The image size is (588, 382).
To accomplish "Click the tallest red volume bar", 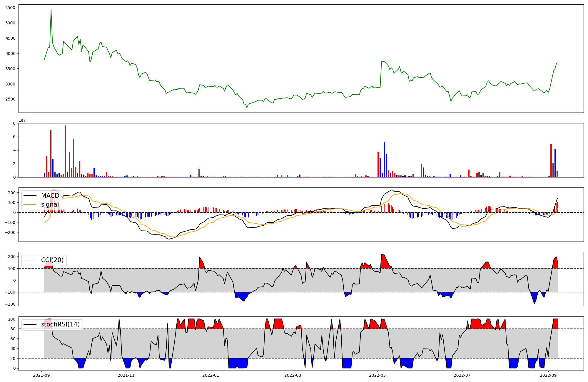I will coord(65,151).
